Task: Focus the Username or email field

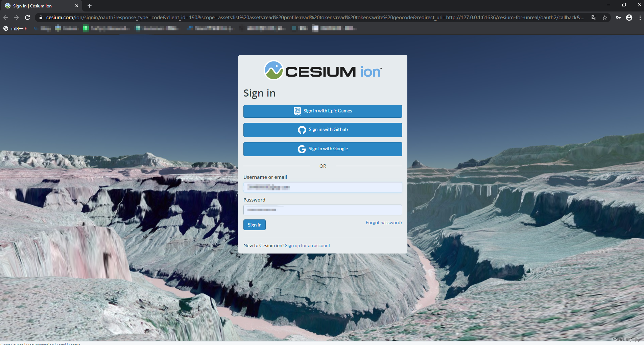Action: [323, 187]
